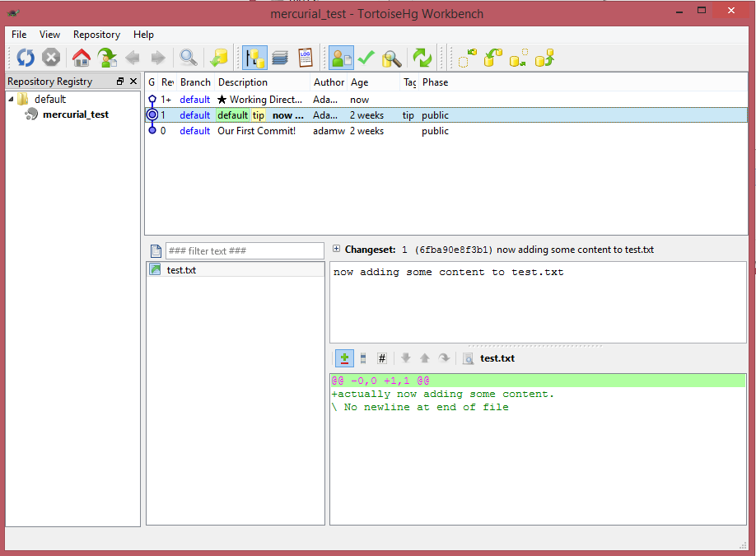The image size is (756, 556).
Task: Open the revision filter magnifier icon
Action: click(188, 58)
